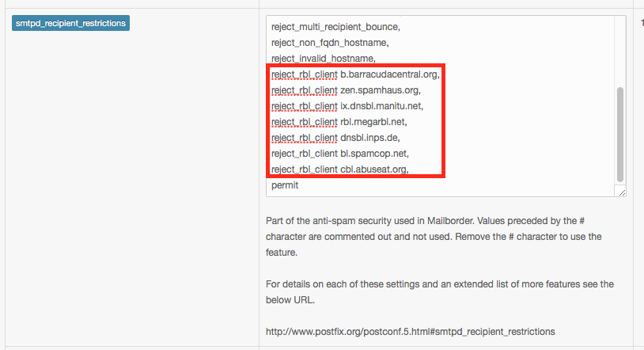The image size is (644, 350).
Task: Click the scrollbar track above the thumb
Action: click(x=620, y=51)
